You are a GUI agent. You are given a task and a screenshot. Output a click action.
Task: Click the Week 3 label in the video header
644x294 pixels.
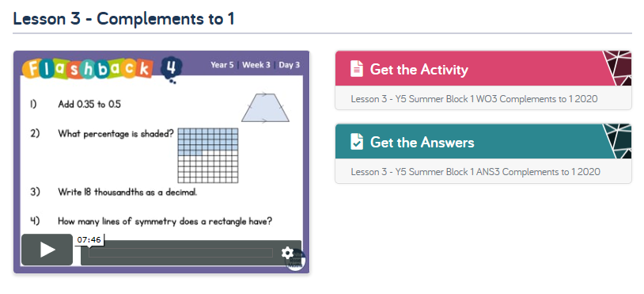[256, 65]
